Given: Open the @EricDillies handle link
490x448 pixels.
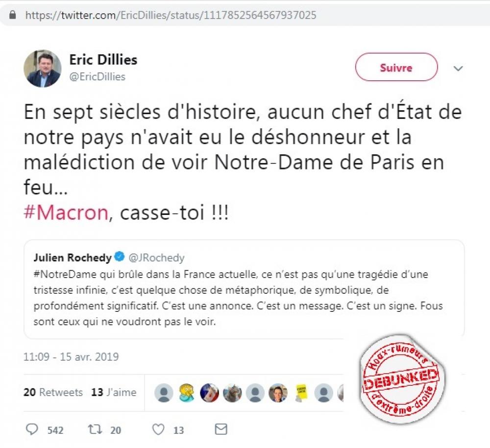Looking at the screenshot, I should pyautogui.click(x=97, y=76).
